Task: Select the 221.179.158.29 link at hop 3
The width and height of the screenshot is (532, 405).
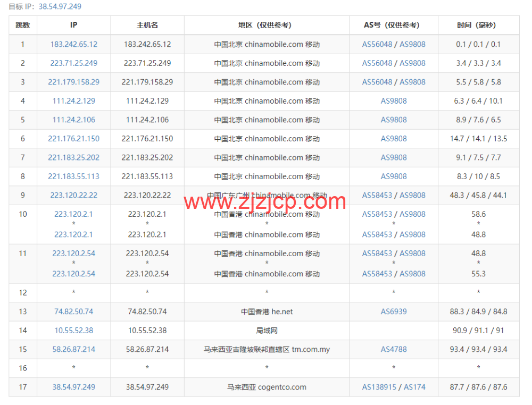Action: point(73,82)
